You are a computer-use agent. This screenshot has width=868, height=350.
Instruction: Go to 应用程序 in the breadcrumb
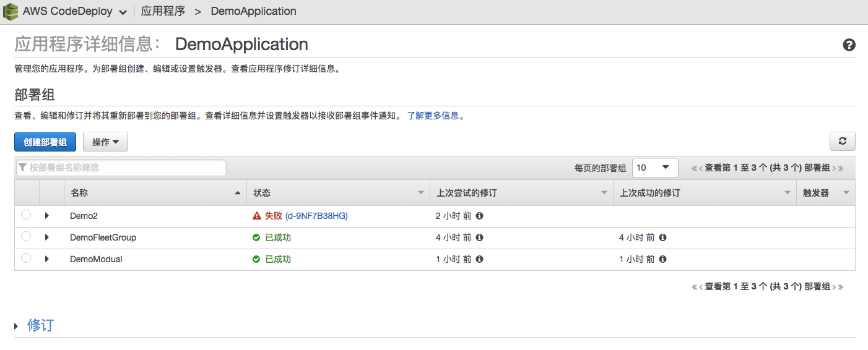163,11
